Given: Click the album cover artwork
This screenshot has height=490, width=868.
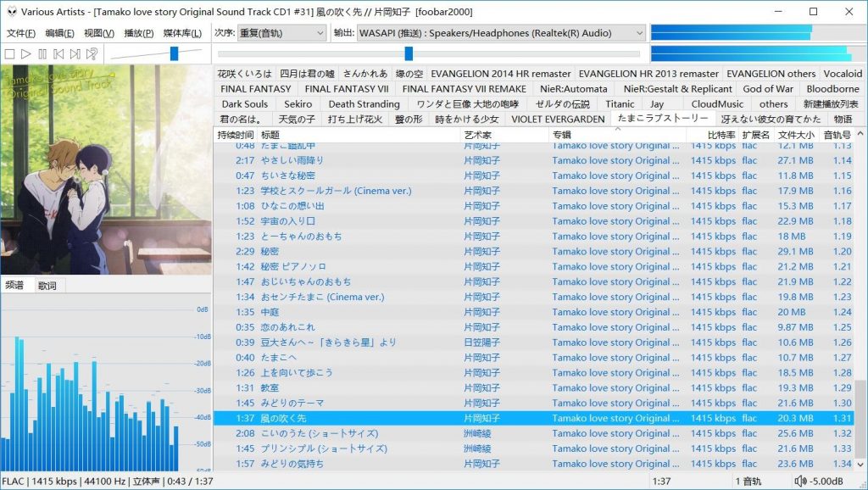Looking at the screenshot, I should pos(106,170).
